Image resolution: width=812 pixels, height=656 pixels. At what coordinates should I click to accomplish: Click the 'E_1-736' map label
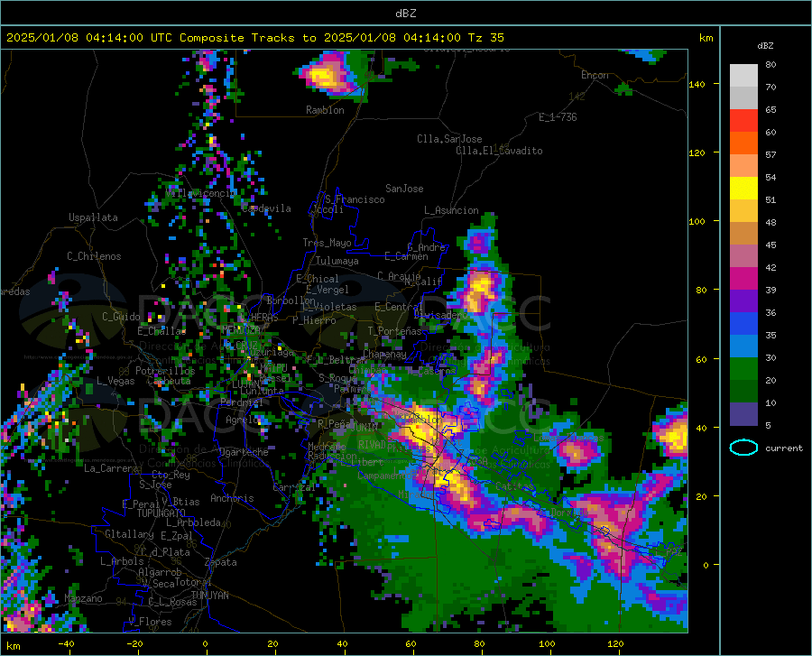pos(558,117)
